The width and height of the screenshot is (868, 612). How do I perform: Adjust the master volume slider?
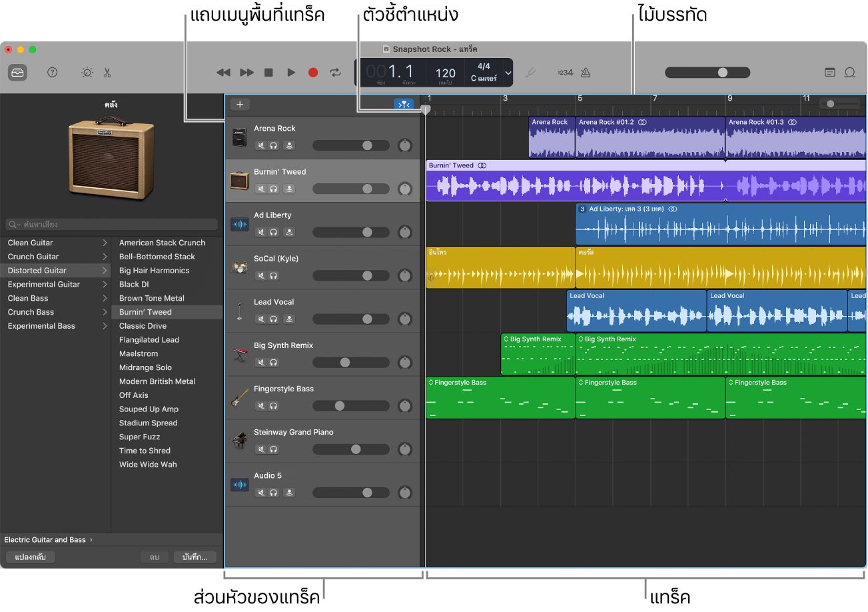(722, 73)
